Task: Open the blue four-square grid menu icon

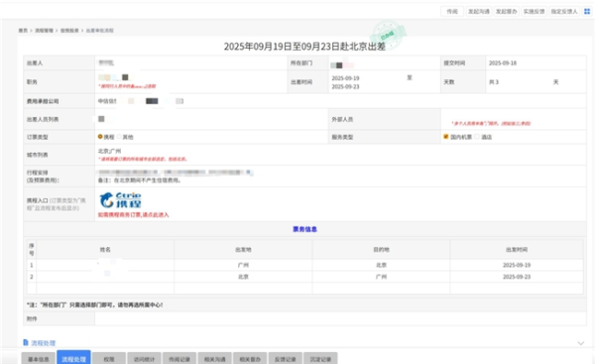Action: click(587, 11)
